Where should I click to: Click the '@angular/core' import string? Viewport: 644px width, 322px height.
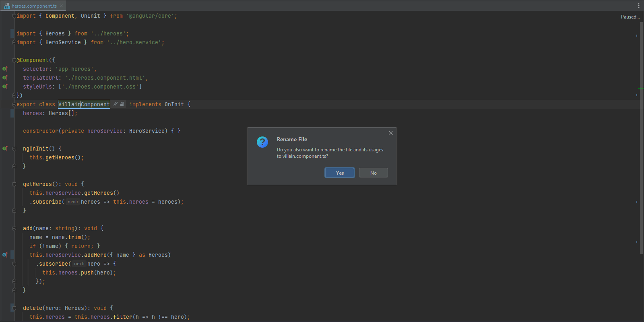pos(150,16)
